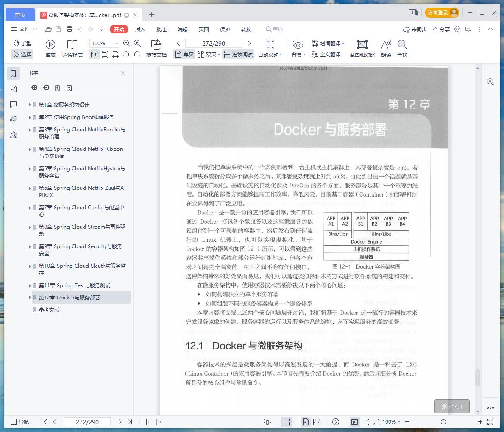Image resolution: width=504 pixels, height=432 pixels.
Task: Delete bookmark with the minus bookmark icon
Action: coord(69,88)
